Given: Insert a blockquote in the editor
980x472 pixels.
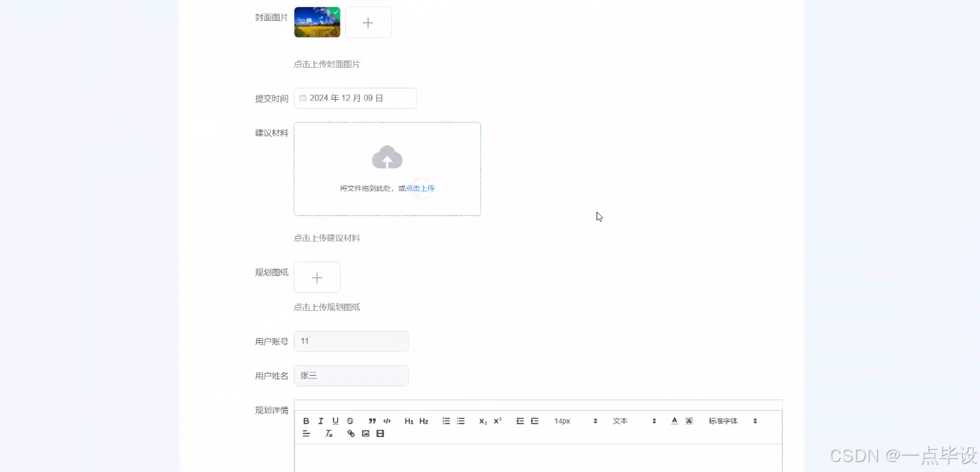Looking at the screenshot, I should [372, 421].
